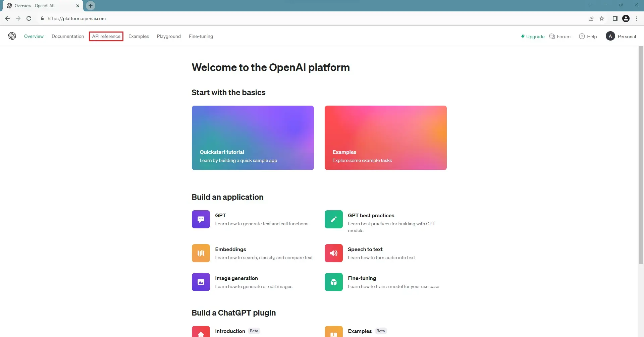This screenshot has width=644, height=337.
Task: Visit the Forum link
Action: click(560, 37)
